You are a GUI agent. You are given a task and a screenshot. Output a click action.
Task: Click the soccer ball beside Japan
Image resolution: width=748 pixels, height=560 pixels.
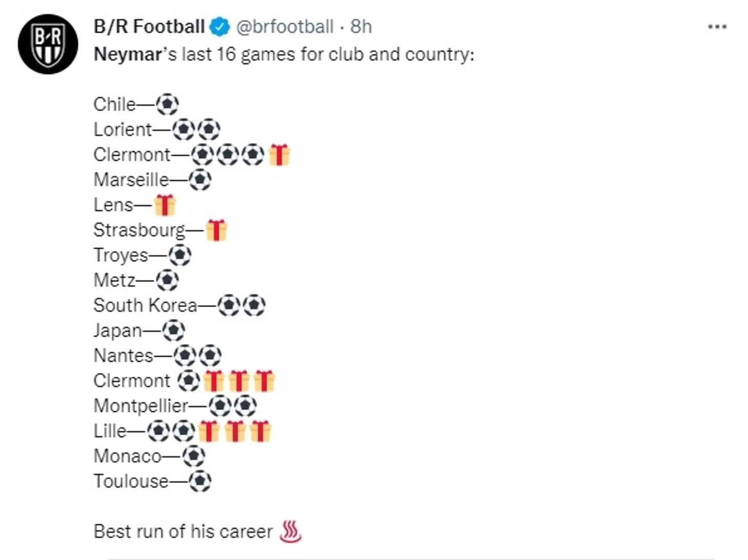pos(173,330)
